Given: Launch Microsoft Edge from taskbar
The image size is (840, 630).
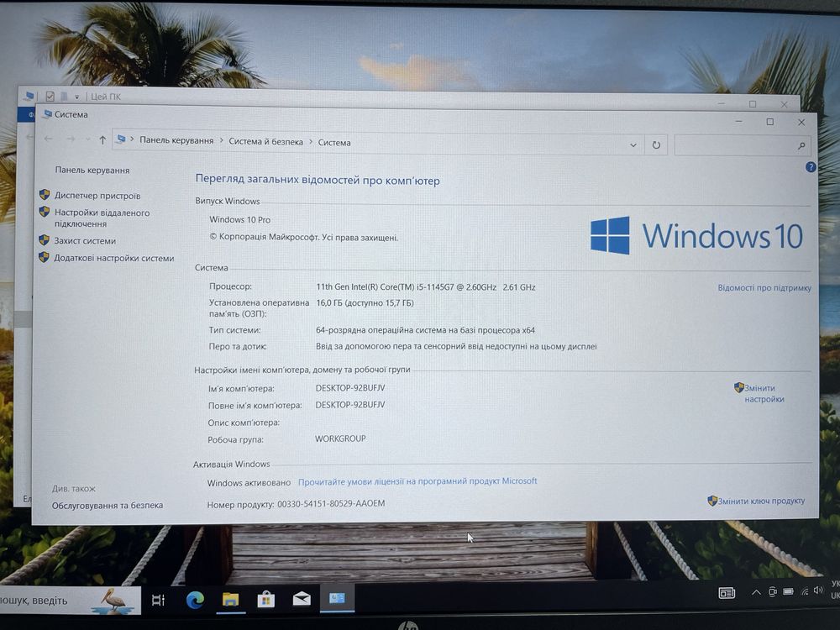Looking at the screenshot, I should pyautogui.click(x=195, y=600).
